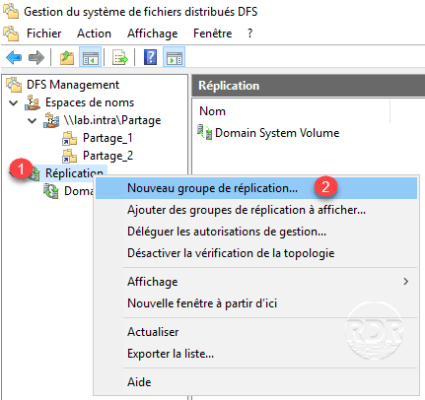Image resolution: width=425 pixels, height=400 pixels.
Task: Choose Aide in context menu
Action: pyautogui.click(x=256, y=382)
